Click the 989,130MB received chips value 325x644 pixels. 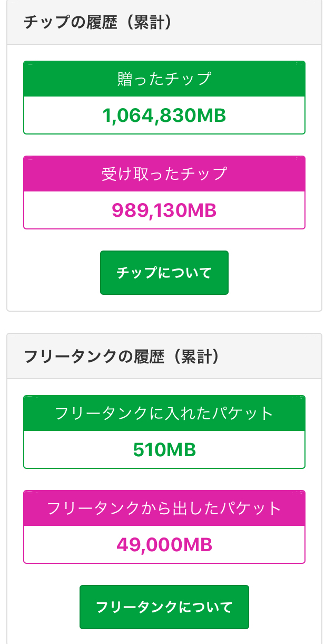tap(164, 210)
